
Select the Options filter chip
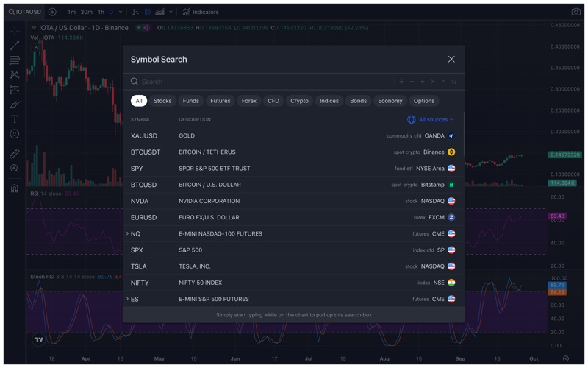[x=423, y=101]
